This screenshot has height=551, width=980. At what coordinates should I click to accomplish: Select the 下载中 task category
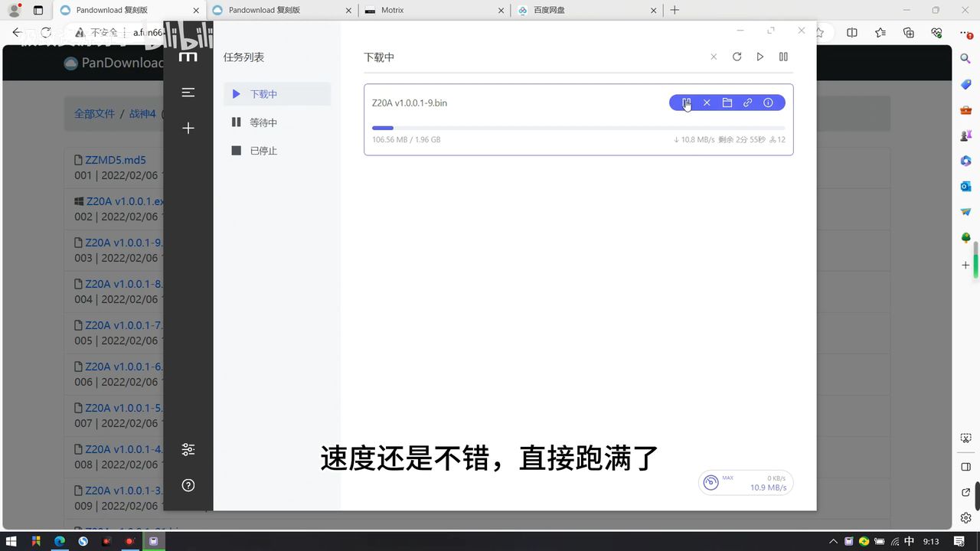(x=277, y=94)
